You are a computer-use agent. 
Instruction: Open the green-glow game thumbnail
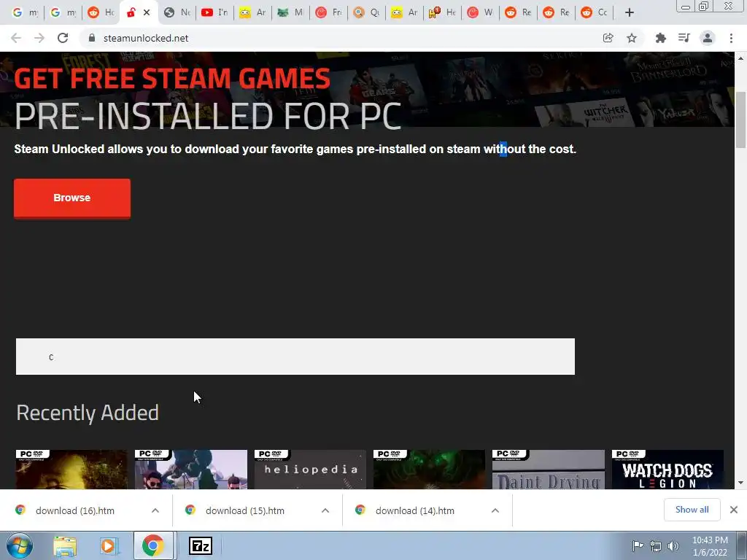429,470
